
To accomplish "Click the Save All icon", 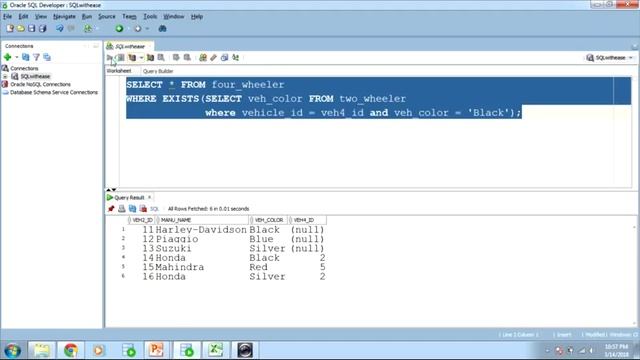I will pyautogui.click(x=42, y=29).
